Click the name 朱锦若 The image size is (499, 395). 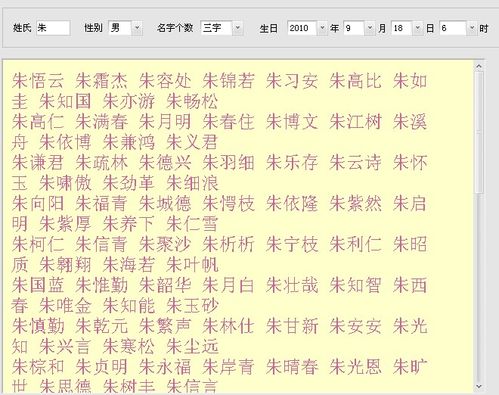point(228,81)
